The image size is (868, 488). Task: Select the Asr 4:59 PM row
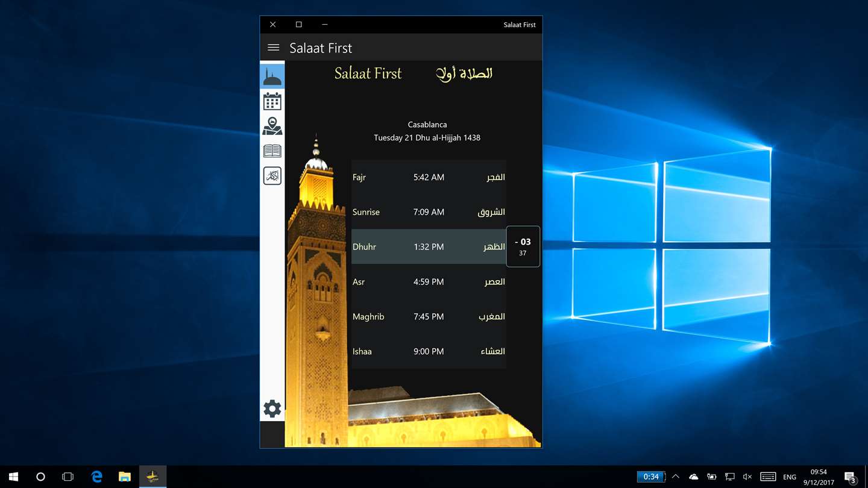coord(429,282)
